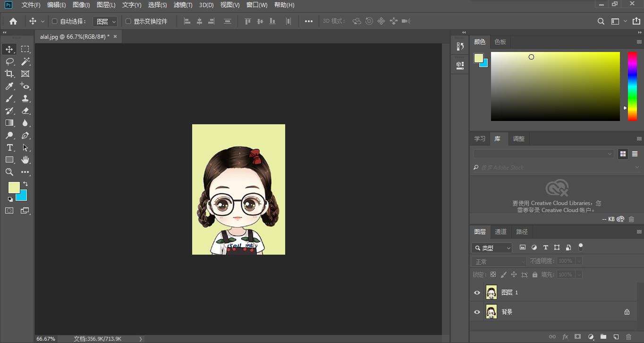Enable the 自动选择 checkbox
Screen dimensions: 644x343
pos(54,21)
